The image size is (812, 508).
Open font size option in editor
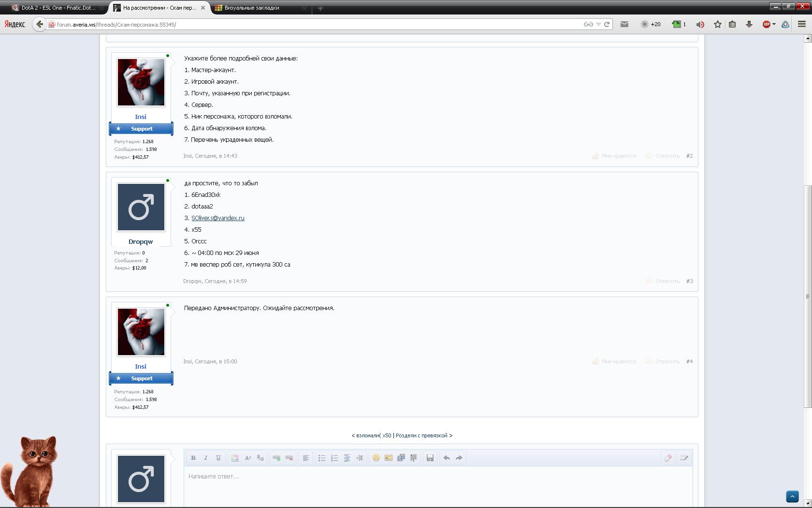coord(247,458)
